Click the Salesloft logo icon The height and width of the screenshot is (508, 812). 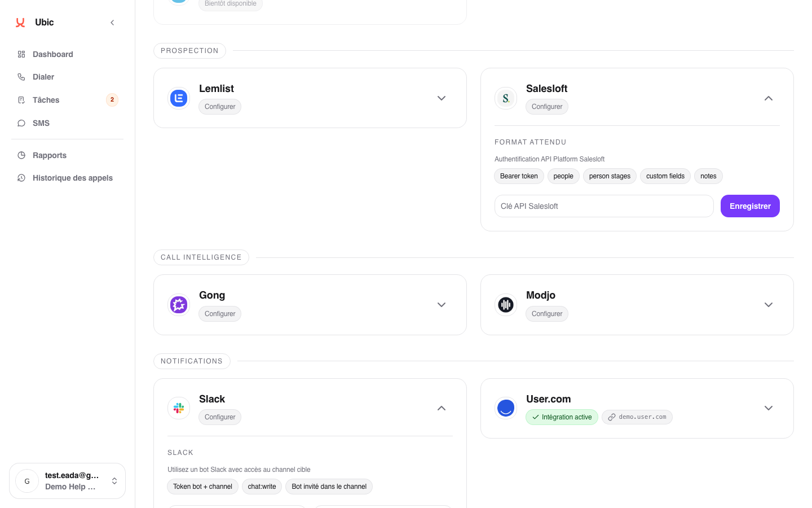click(x=506, y=98)
